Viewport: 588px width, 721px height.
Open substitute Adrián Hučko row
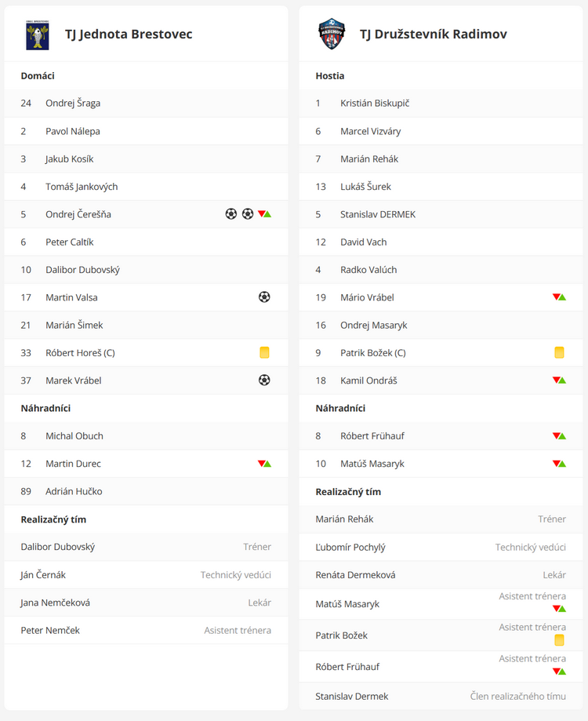pos(146,491)
